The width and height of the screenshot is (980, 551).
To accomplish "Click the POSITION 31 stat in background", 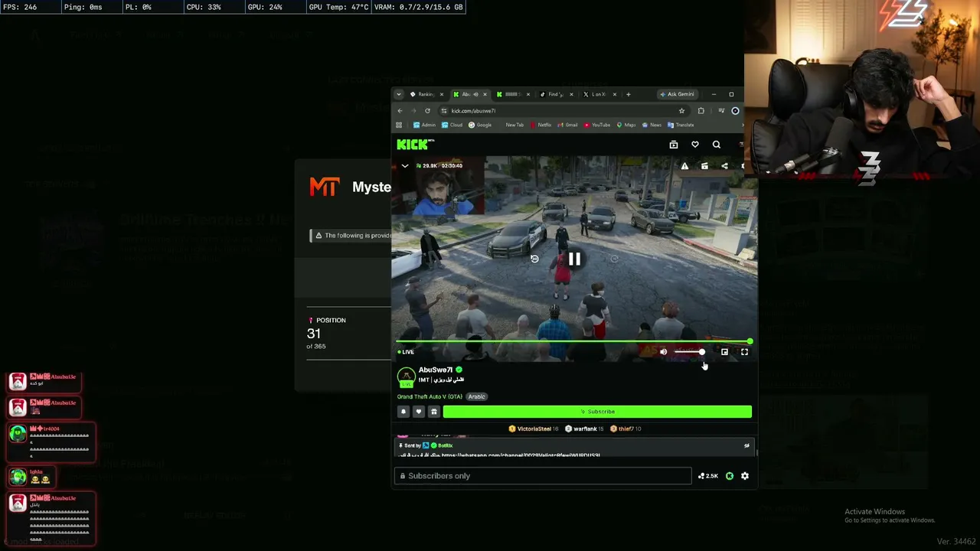I will pos(328,334).
